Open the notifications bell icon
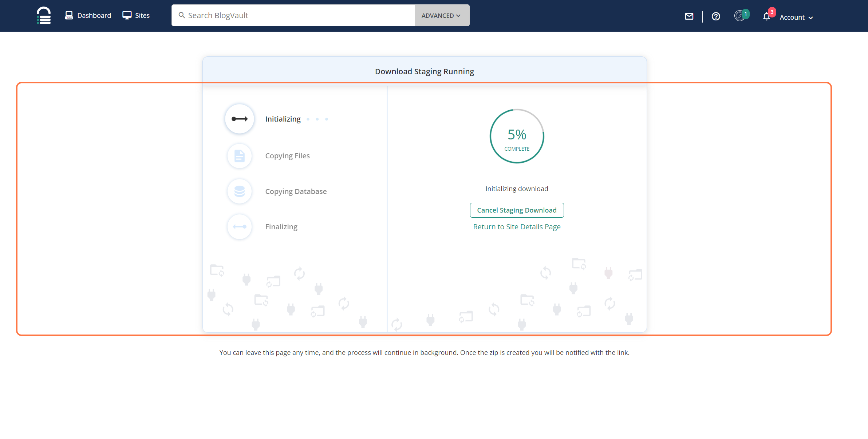 tap(766, 17)
